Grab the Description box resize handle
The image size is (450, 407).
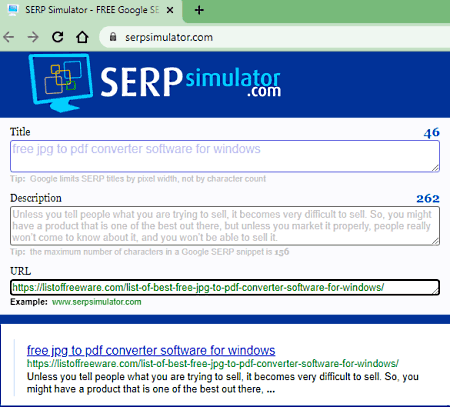coord(435,241)
